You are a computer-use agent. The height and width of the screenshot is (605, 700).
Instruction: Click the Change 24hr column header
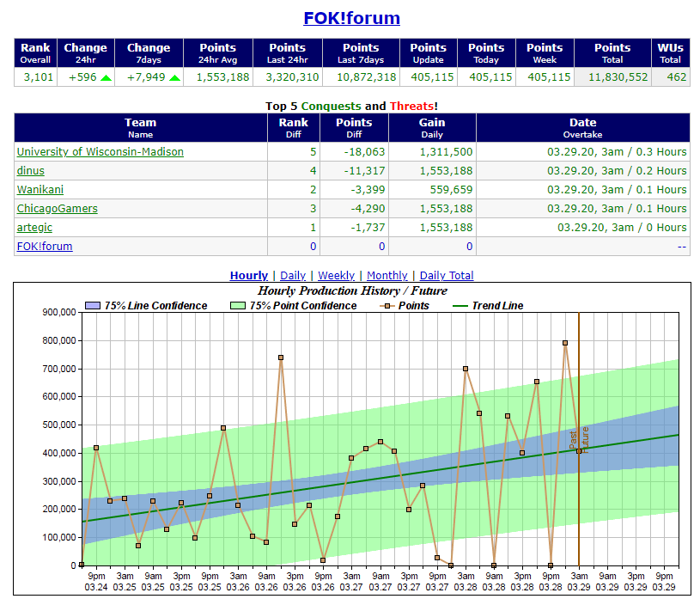[86, 53]
